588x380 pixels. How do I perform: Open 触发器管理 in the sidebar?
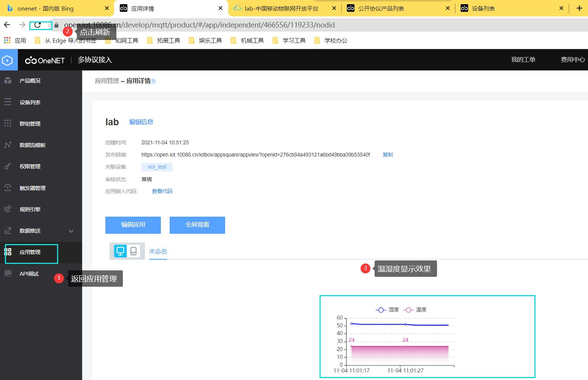(x=33, y=188)
